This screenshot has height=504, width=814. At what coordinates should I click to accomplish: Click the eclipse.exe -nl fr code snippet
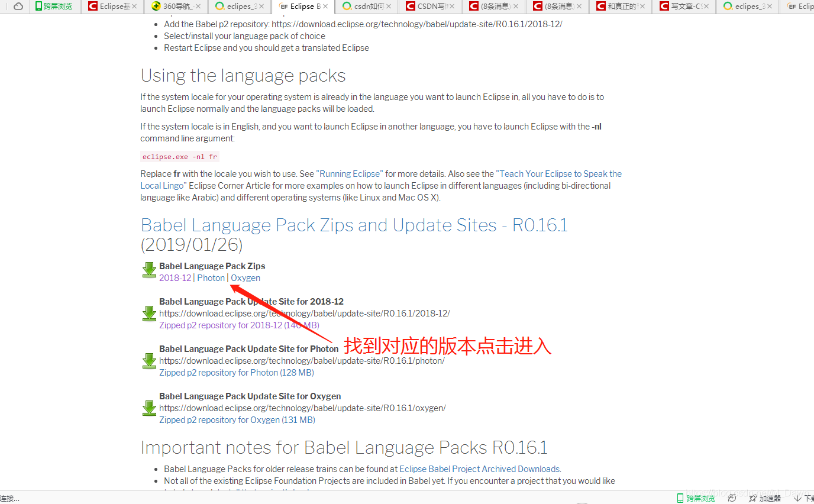click(180, 157)
